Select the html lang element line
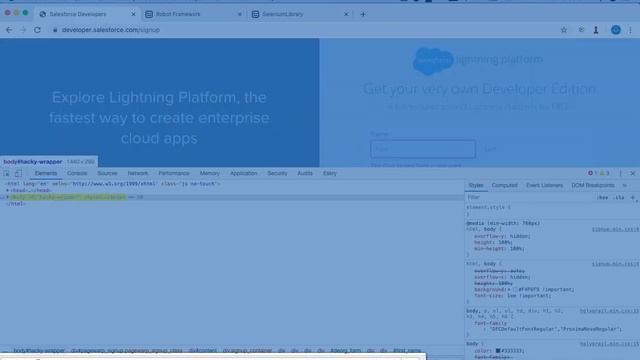Screen dimensions: 640x360 pos(113,184)
